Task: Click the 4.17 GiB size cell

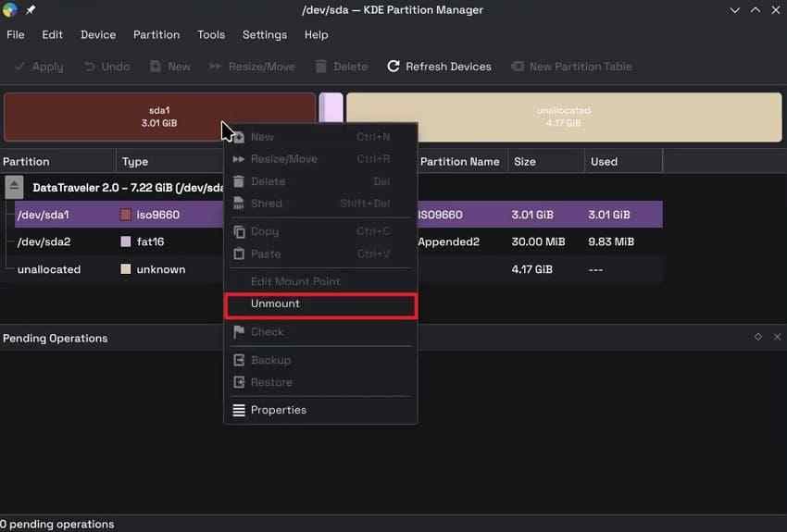Action: 532,269
